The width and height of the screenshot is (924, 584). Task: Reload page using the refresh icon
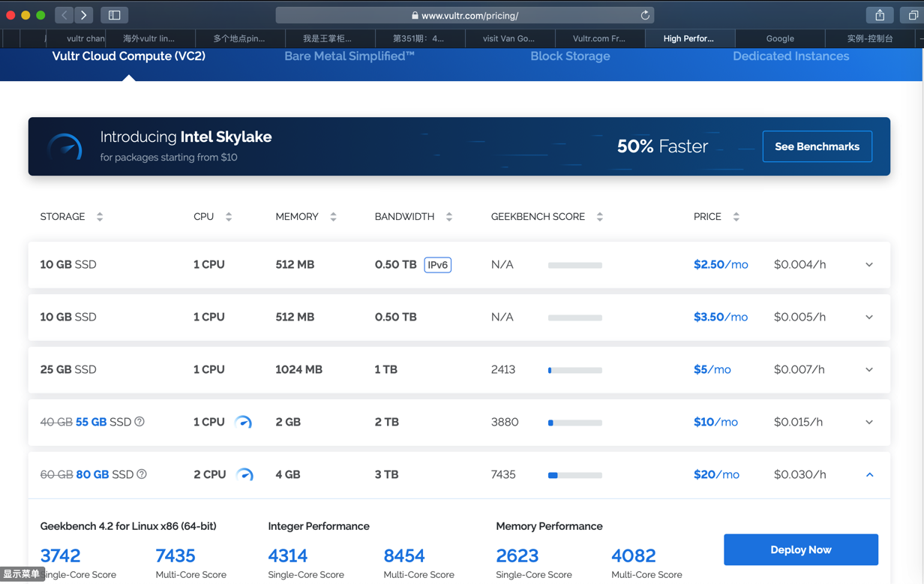tap(644, 15)
